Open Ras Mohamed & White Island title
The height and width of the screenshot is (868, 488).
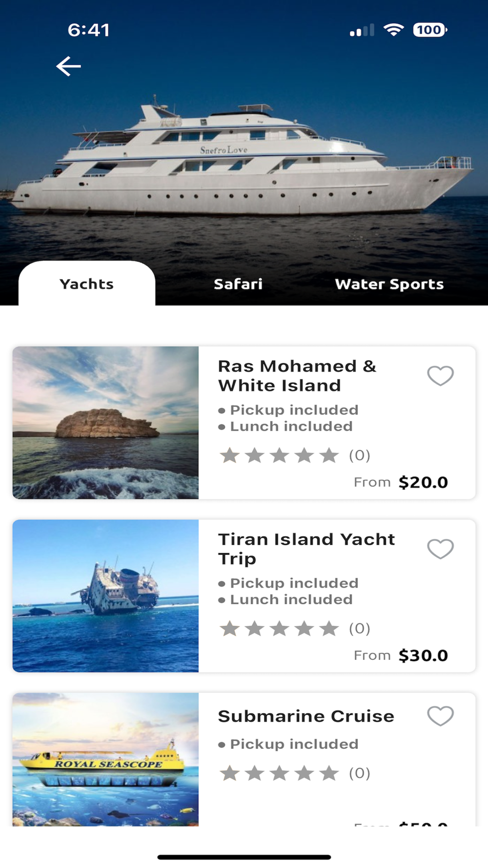pyautogui.click(x=297, y=376)
